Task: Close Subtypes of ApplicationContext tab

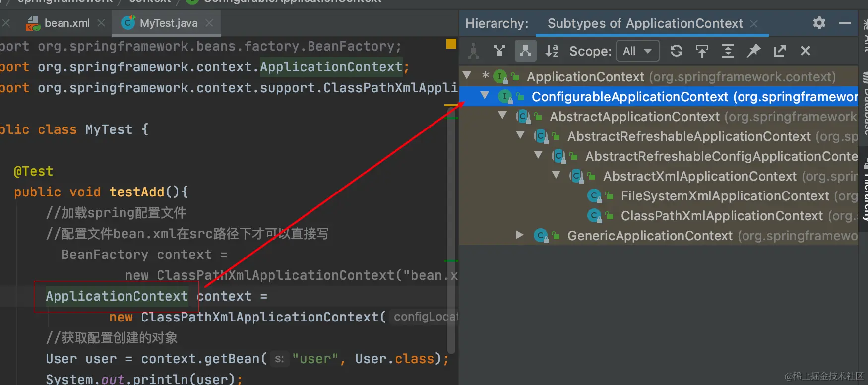Action: pos(754,24)
